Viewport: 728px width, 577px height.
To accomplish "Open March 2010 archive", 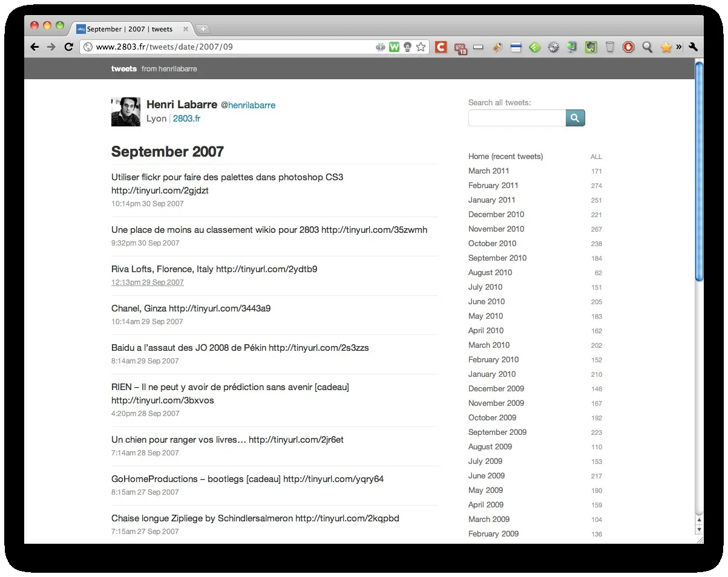I will pos(489,345).
